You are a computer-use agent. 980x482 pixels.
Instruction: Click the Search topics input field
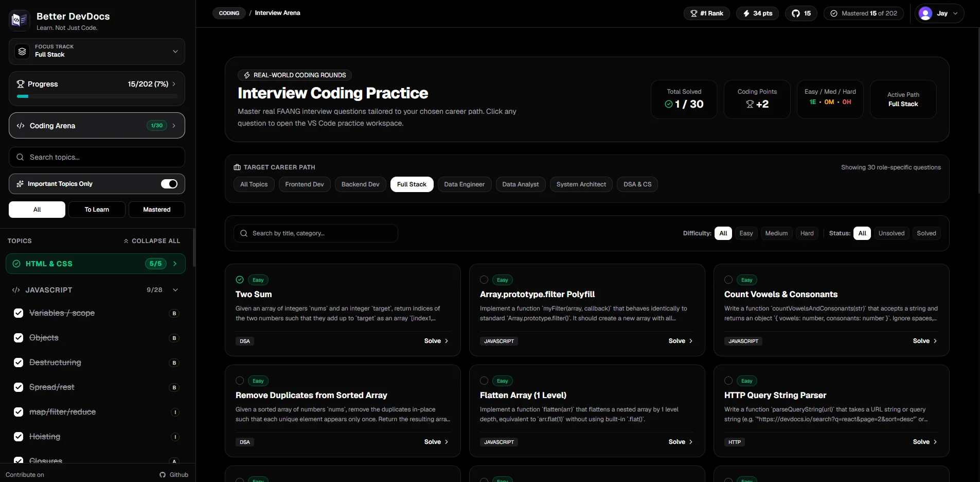(97, 157)
